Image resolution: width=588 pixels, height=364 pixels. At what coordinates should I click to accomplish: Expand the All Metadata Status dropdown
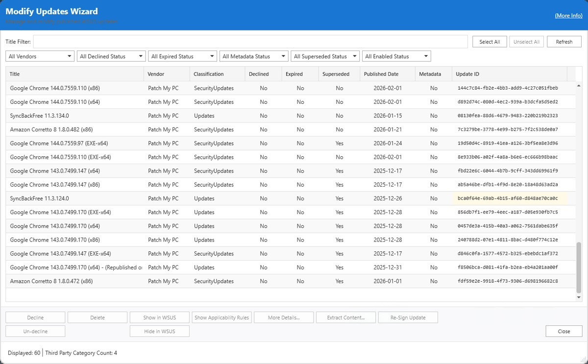point(254,56)
